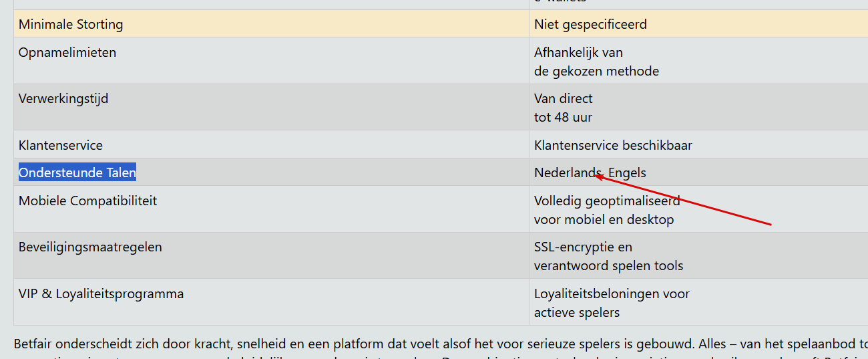Select the 'VIP & Loyaliteitsprogramma' row label
The height and width of the screenshot is (359, 868).
point(101,294)
